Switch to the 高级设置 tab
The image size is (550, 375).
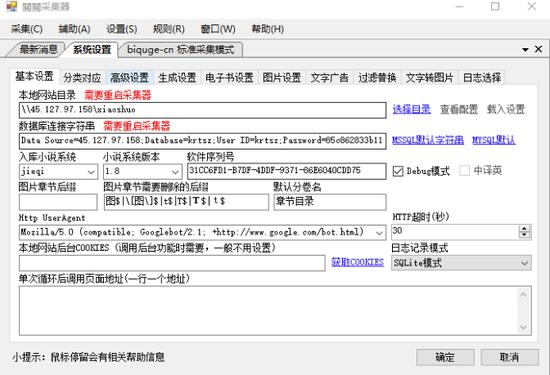point(129,78)
